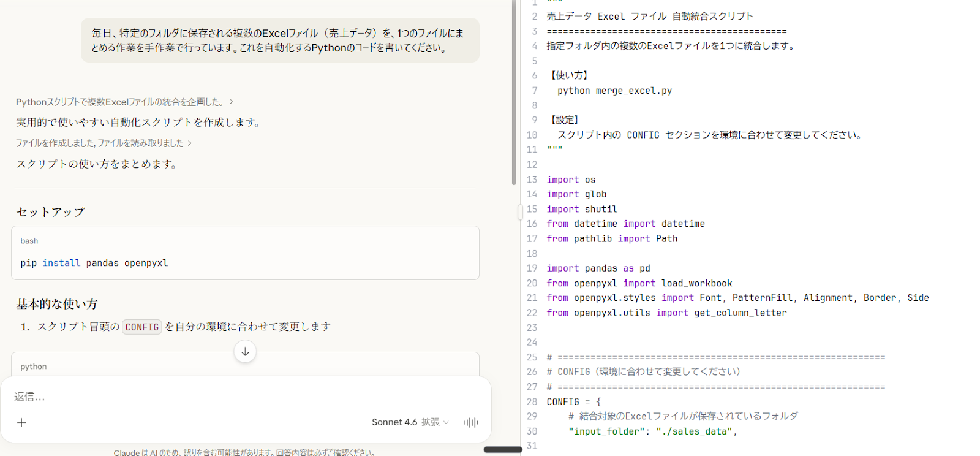
Task: Click the horizontal scrollbar thumb at bottom
Action: pyautogui.click(x=503, y=450)
